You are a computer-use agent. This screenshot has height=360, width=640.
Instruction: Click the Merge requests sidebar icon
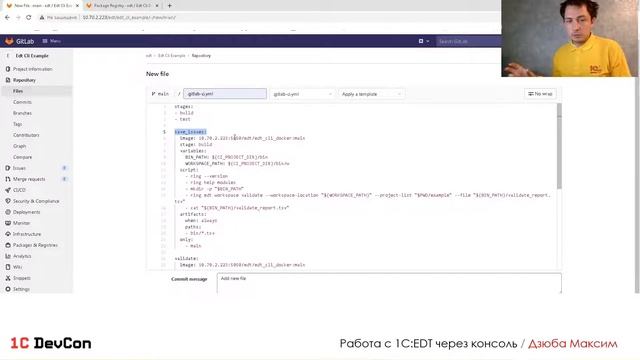8,179
